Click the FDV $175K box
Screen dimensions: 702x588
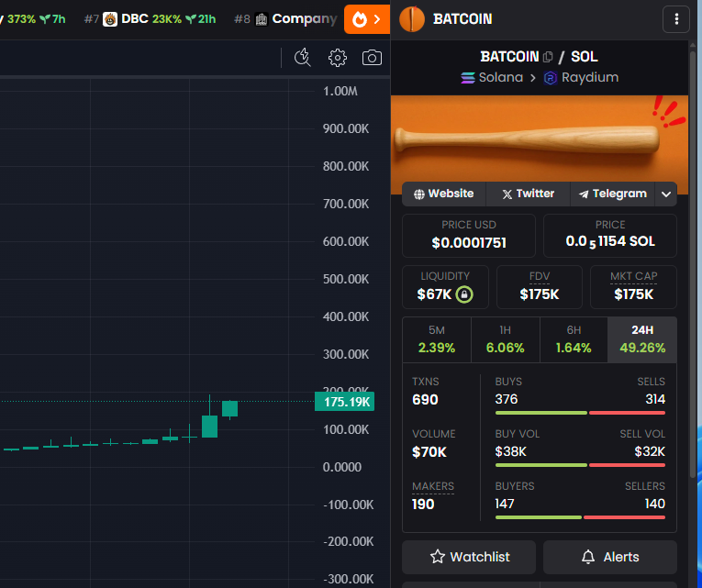point(540,287)
